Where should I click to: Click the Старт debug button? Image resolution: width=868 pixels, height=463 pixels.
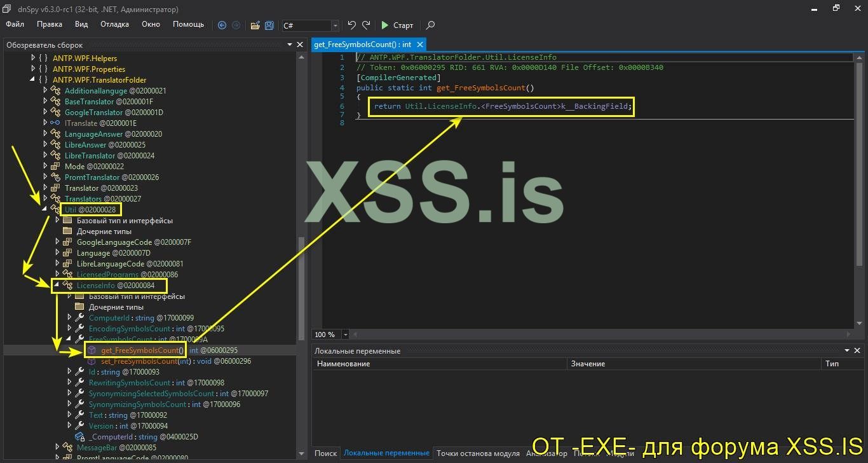(x=397, y=25)
